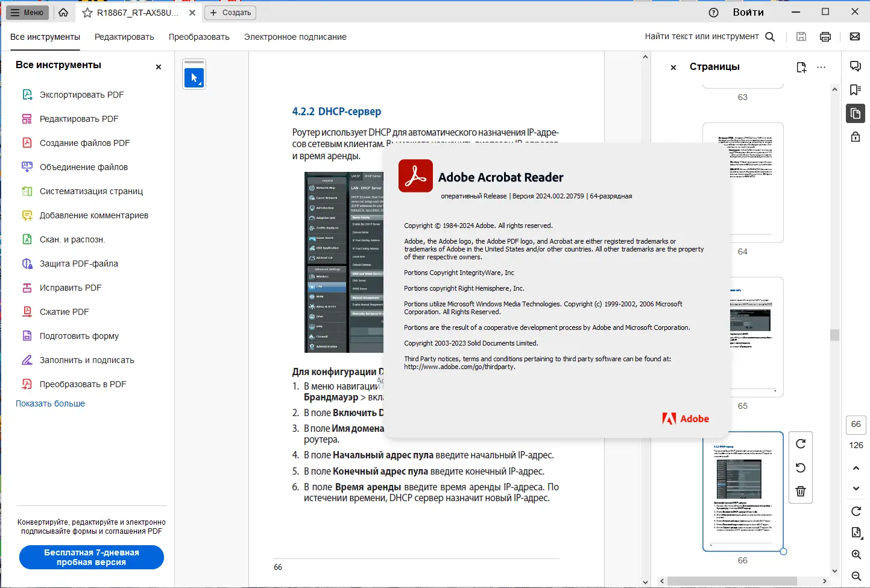Open the Электронное подписание menu item

point(295,37)
